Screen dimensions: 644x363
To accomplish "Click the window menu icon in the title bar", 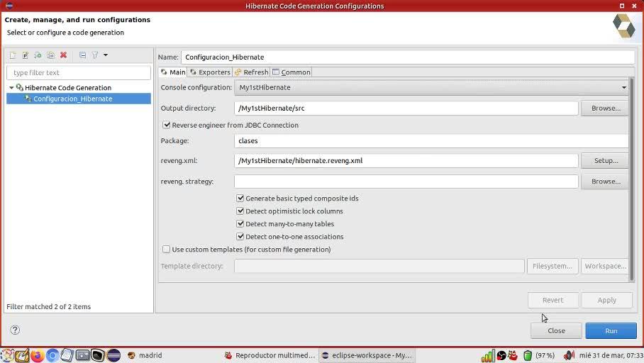I will 9,6.
